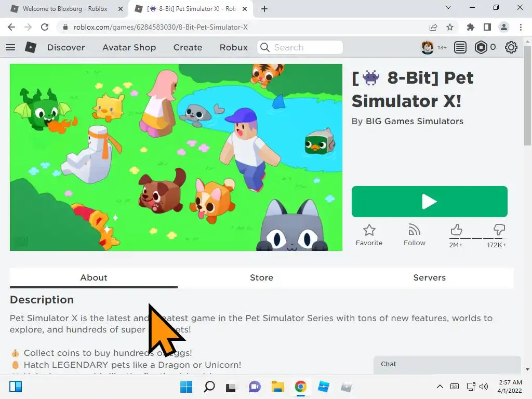The image size is (532, 399).
Task: Open Windows Start menu
Action: [x=187, y=387]
